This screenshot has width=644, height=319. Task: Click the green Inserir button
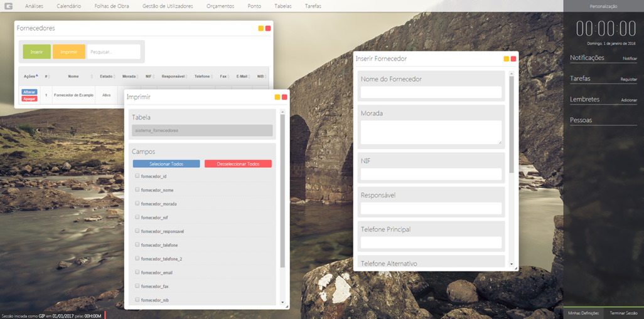pyautogui.click(x=37, y=52)
